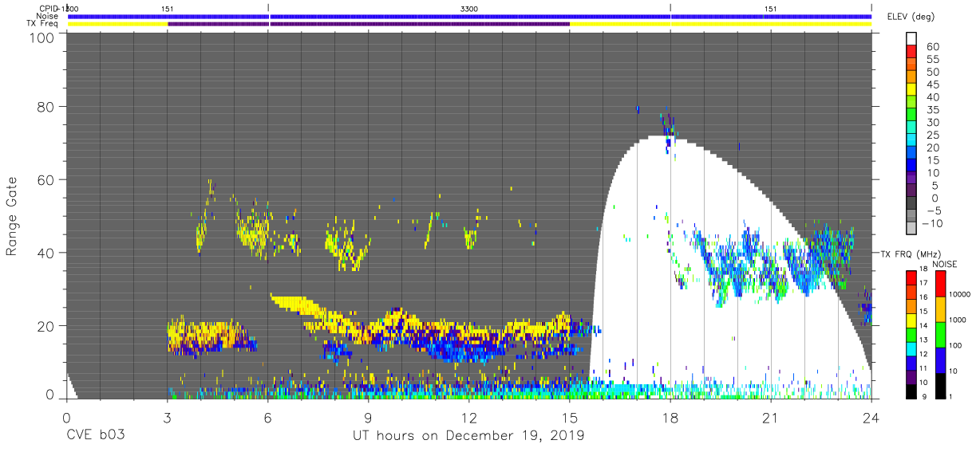
Task: Click the 'TX FRQ (MHz)' legend title
Action: point(910,254)
